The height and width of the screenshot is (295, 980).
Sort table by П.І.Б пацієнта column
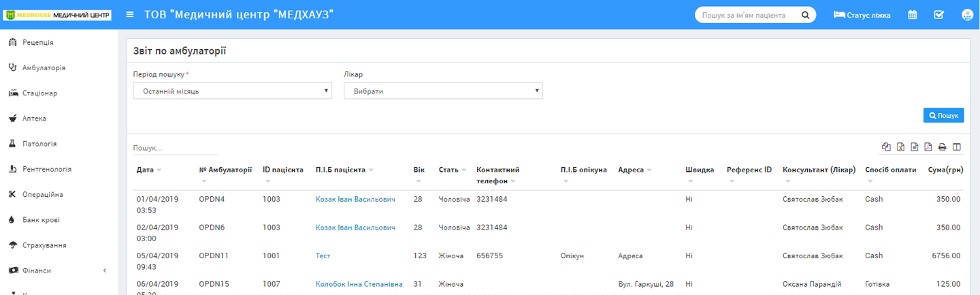click(345, 170)
